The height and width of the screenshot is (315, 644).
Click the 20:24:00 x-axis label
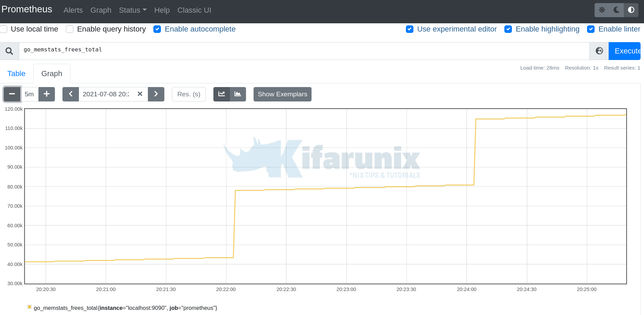[467, 289]
